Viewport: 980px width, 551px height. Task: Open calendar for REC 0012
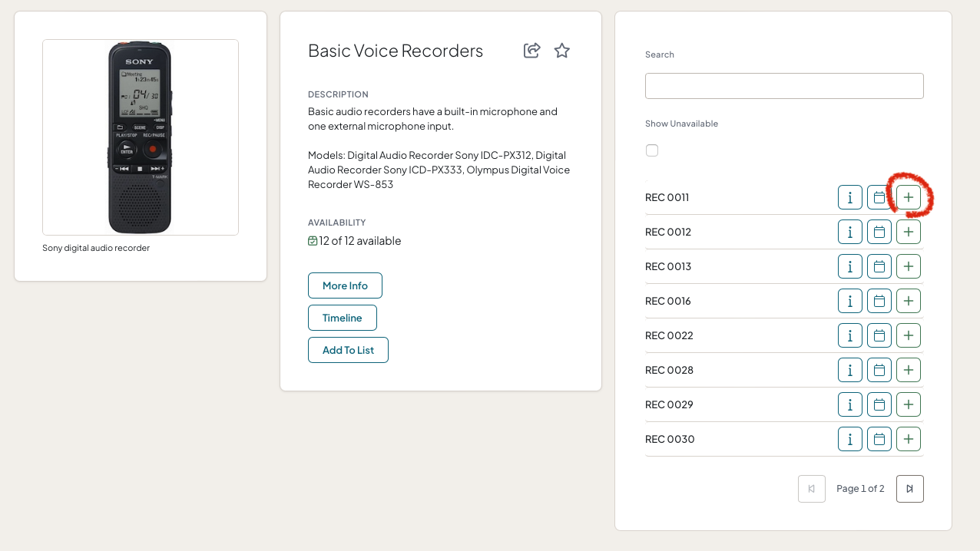[x=879, y=232]
